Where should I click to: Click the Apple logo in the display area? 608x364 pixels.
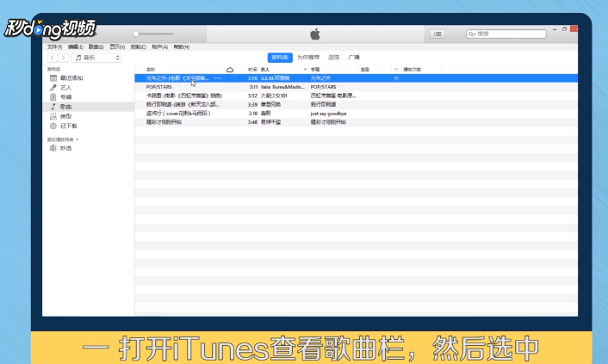(x=315, y=34)
